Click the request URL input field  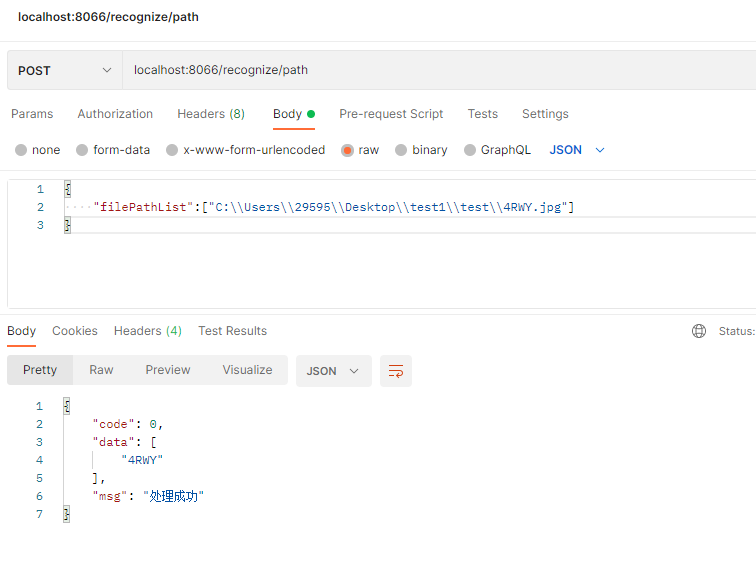tap(430, 71)
